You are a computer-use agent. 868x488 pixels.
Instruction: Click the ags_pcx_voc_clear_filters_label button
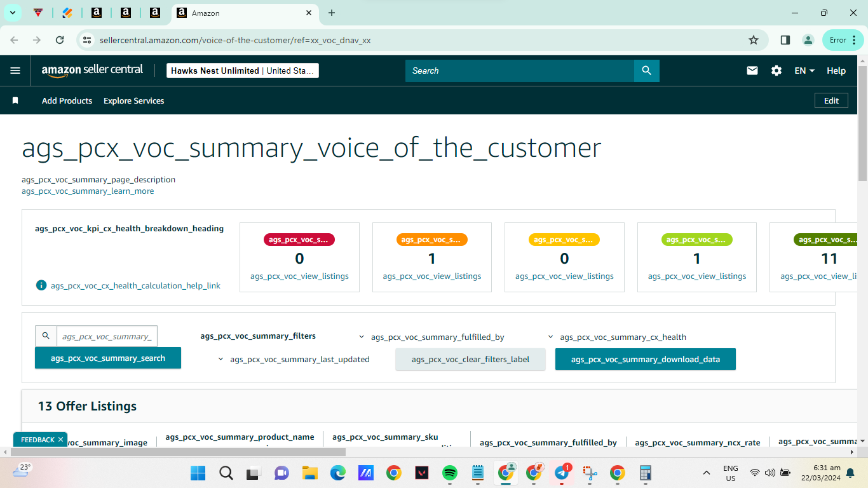tap(470, 359)
